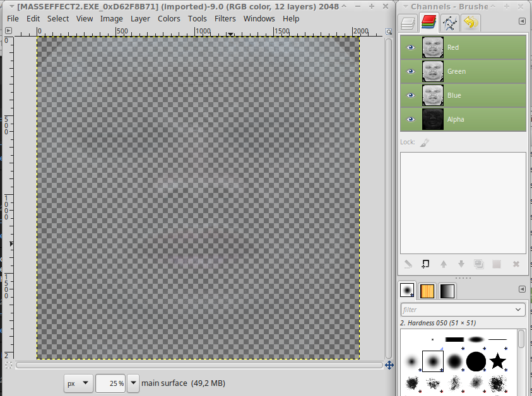The image size is (532, 396).
Task: Click the Alpha channel label
Action: [456, 119]
